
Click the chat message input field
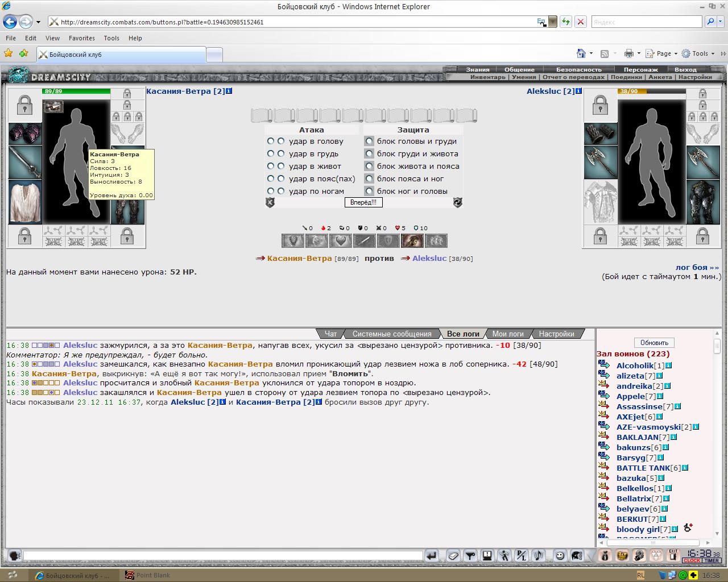224,555
